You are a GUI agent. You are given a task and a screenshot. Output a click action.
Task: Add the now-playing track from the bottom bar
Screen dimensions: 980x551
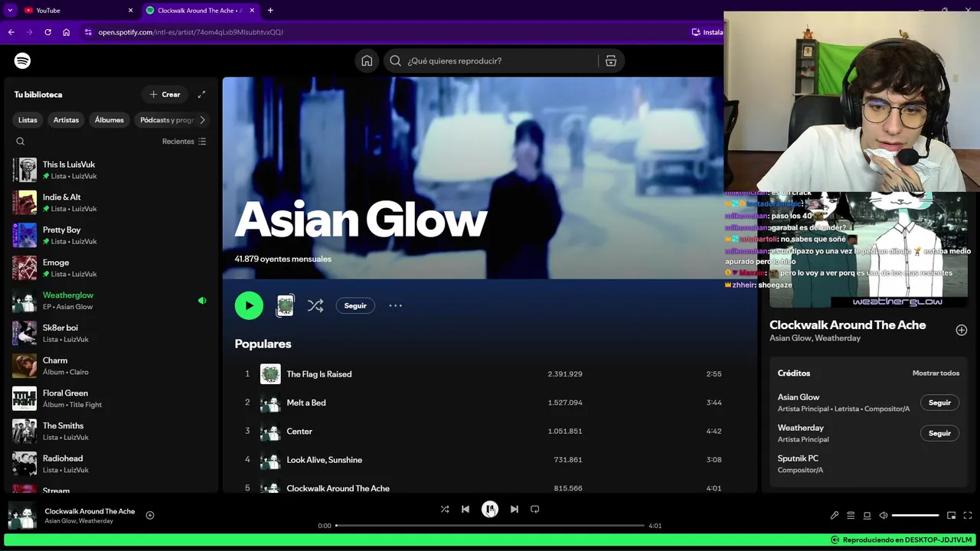(x=150, y=515)
